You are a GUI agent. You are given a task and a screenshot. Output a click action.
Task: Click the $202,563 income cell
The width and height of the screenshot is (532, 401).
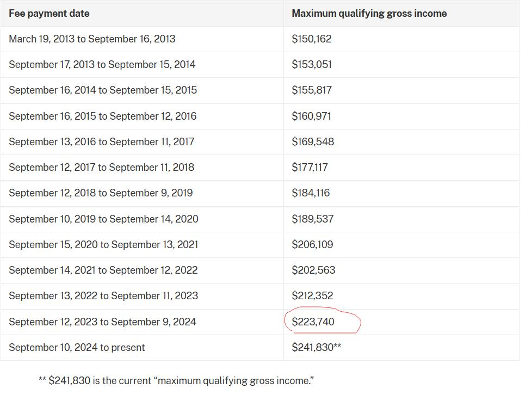click(x=313, y=270)
